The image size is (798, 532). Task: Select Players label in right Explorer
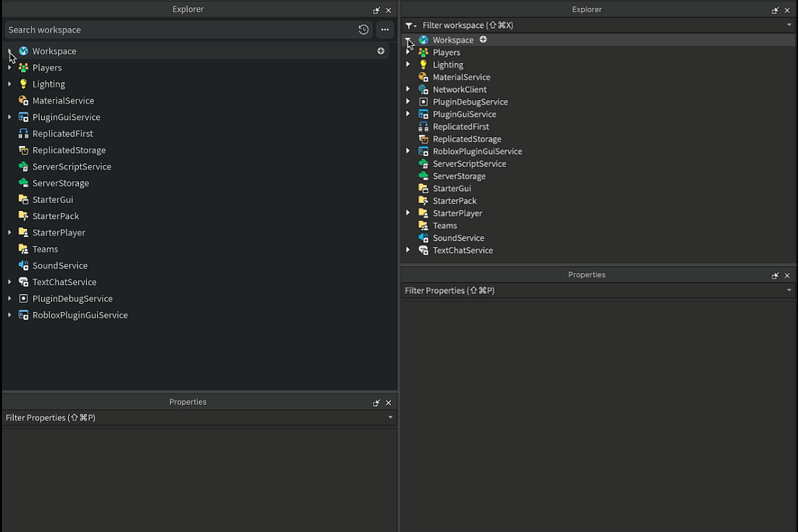click(x=446, y=52)
